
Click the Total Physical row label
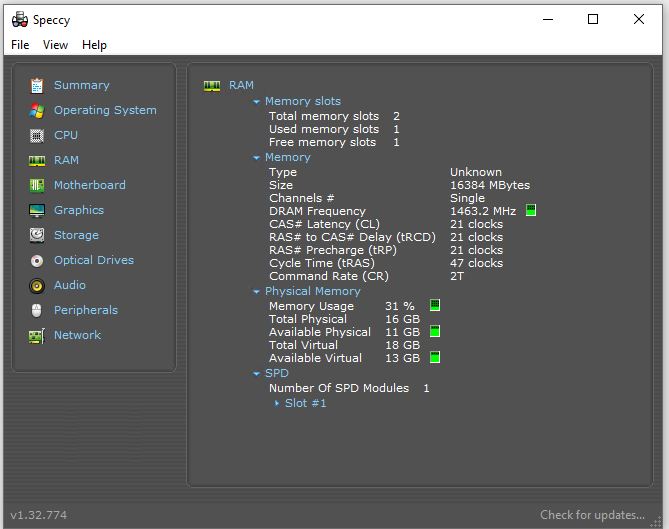click(x=308, y=319)
